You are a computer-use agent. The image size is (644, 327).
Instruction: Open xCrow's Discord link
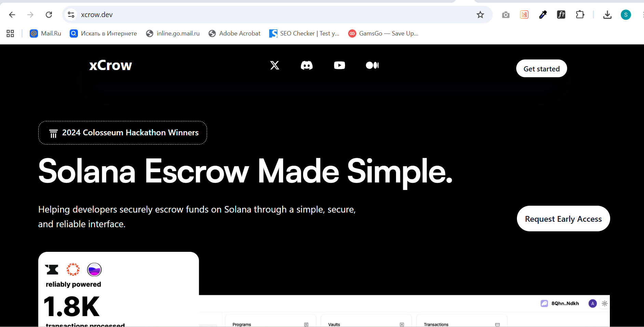[x=306, y=65]
